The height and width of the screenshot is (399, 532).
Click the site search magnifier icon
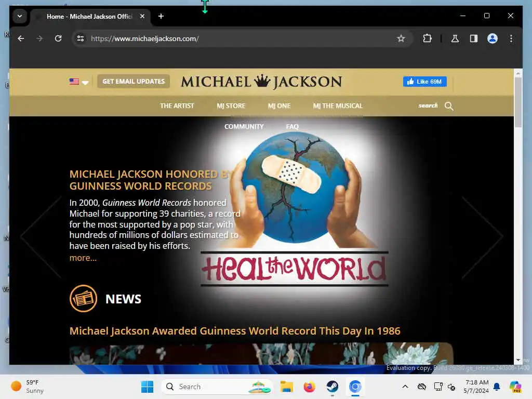coord(449,106)
